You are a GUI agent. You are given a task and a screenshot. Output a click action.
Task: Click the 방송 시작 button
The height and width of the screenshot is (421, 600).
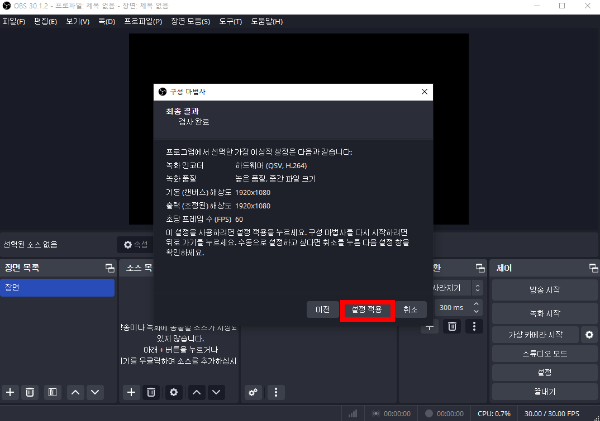click(x=544, y=290)
